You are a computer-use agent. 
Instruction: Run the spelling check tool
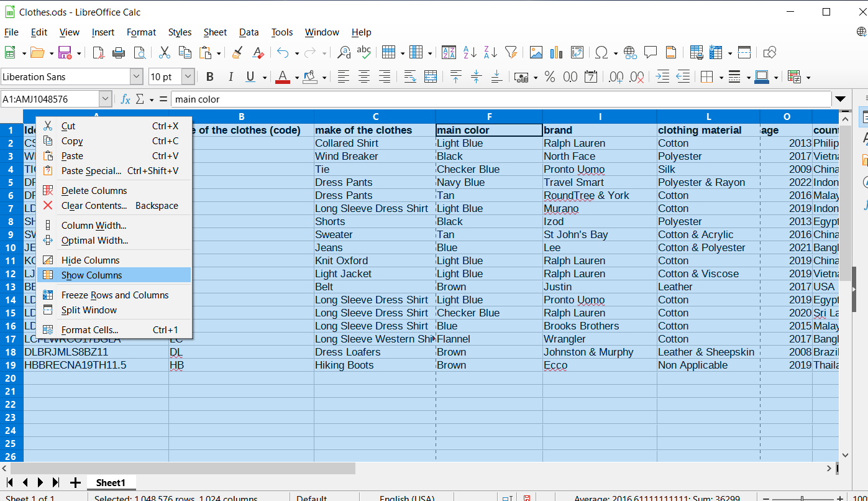tap(364, 53)
